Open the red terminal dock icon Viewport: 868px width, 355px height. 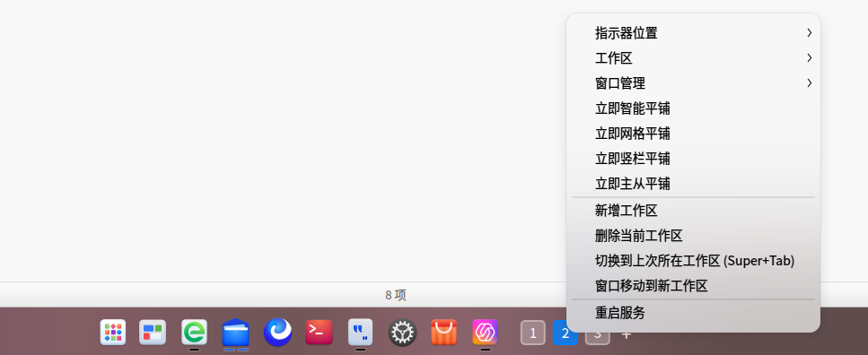coord(320,333)
